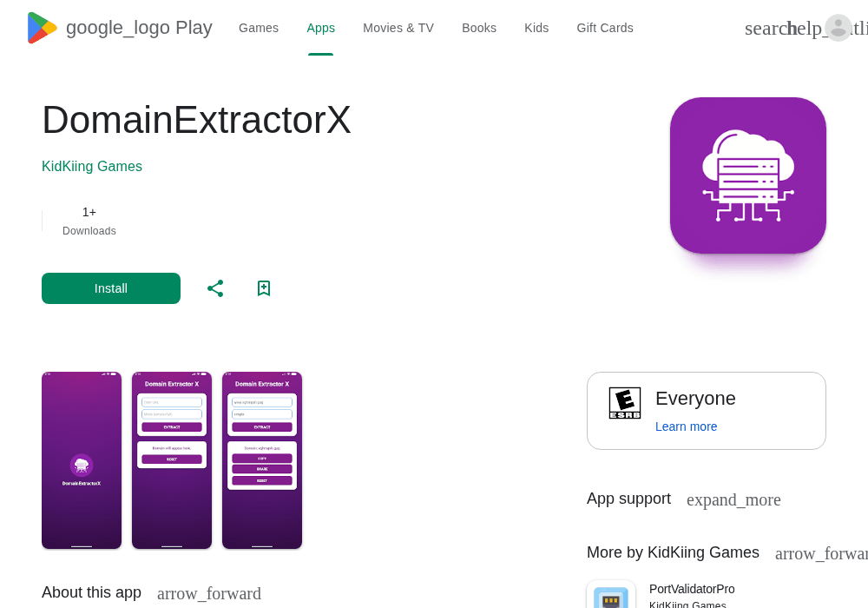
Task: Open the Kids tab
Action: (536, 28)
